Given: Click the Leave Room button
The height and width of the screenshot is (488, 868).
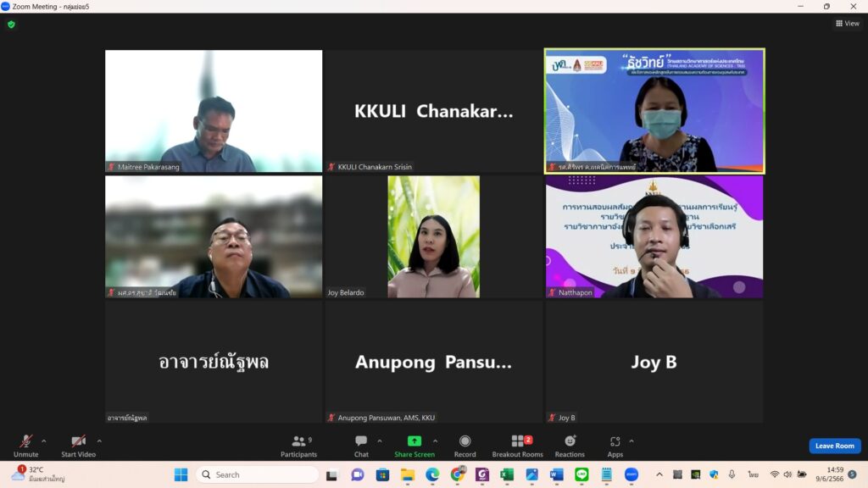Looking at the screenshot, I should pos(834,446).
